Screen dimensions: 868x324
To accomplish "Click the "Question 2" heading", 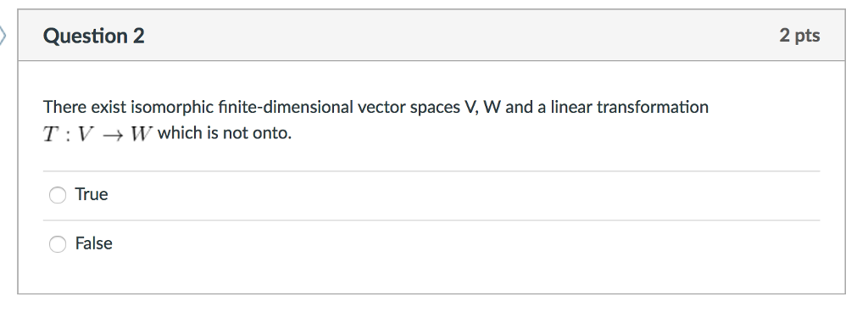I will [93, 36].
